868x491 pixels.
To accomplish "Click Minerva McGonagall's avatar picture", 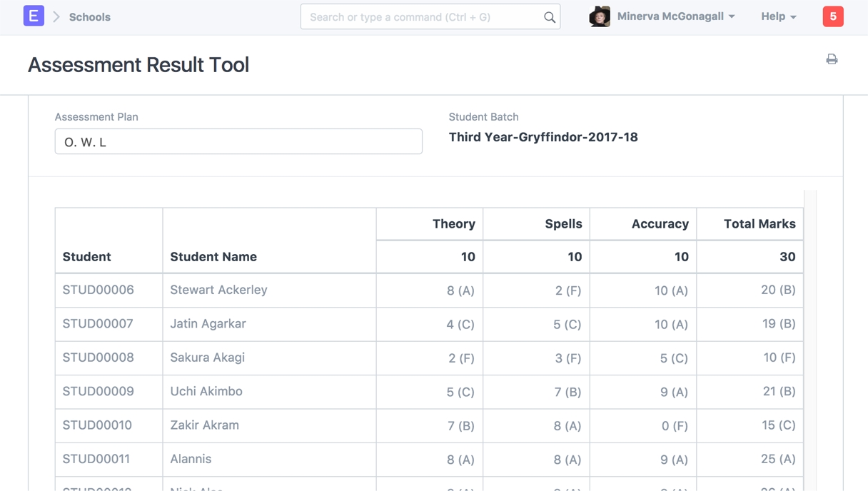I will click(x=600, y=16).
